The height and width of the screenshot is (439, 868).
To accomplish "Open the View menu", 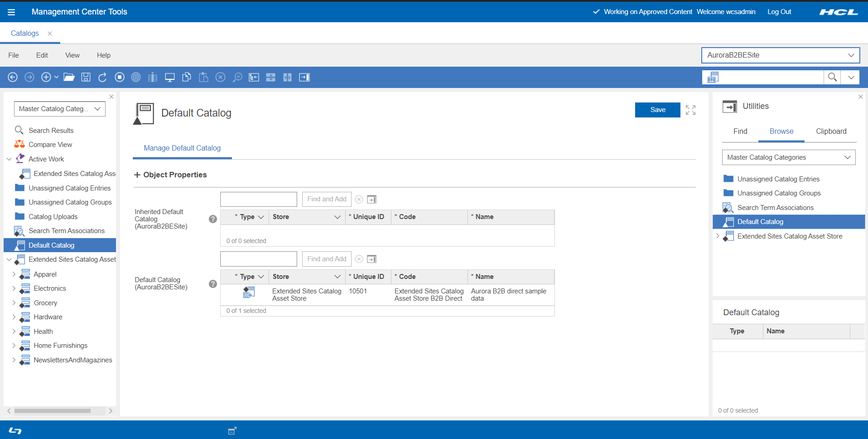I will point(72,55).
